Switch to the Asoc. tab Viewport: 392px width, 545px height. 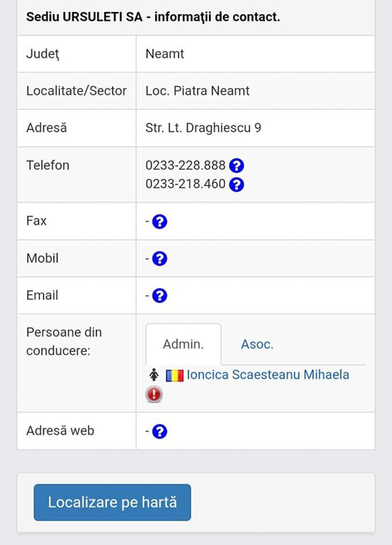pos(257,344)
